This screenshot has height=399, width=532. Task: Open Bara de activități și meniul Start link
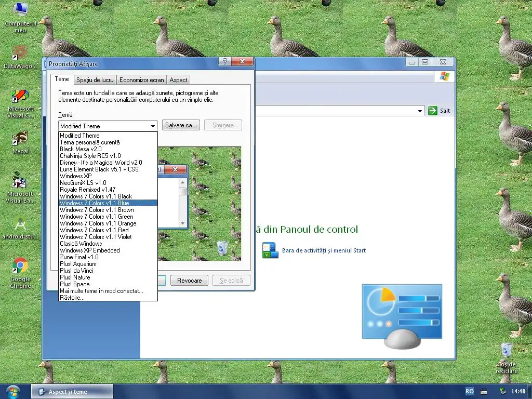click(324, 250)
